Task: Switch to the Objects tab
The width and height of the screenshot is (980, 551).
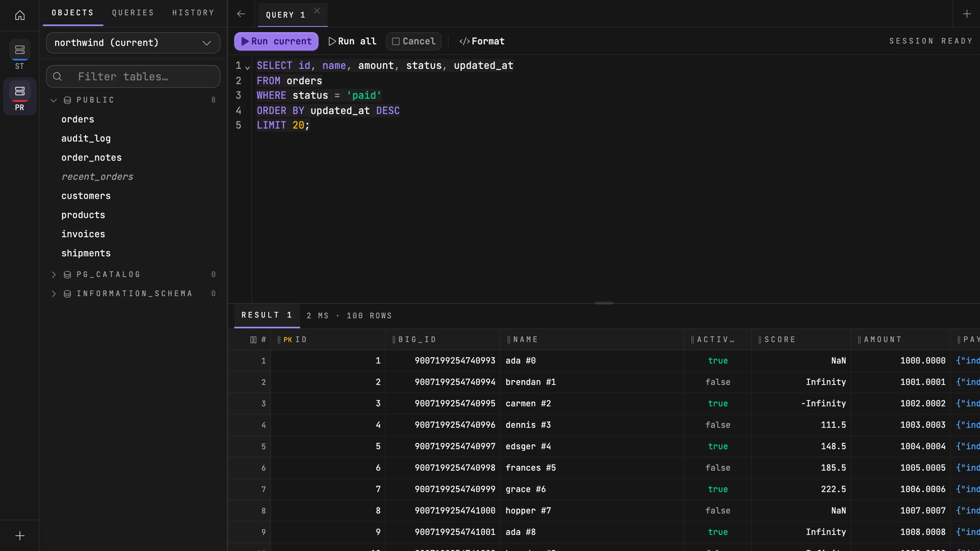Action: tap(73, 13)
